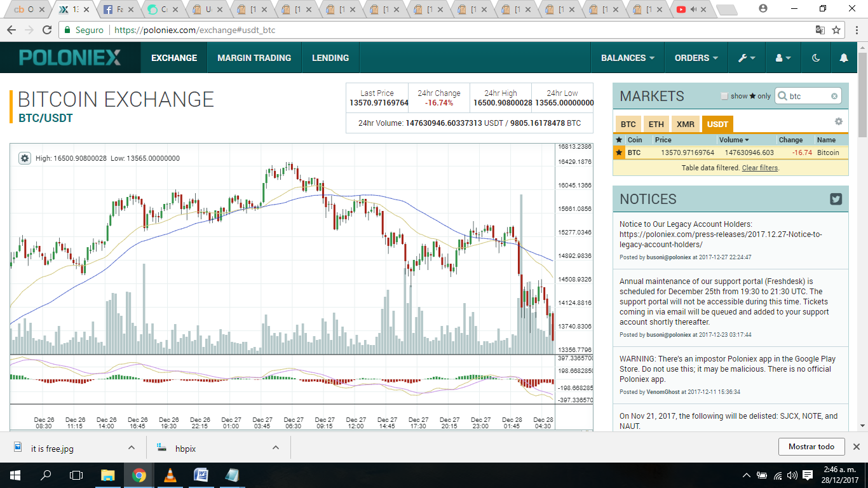Viewport: 868px width, 488px height.
Task: Click the volume icon in tray
Action: 792,475
